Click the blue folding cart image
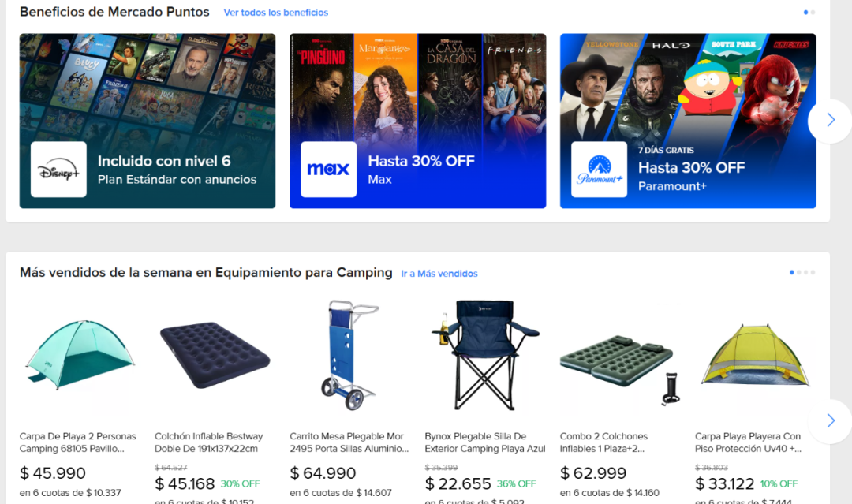This screenshot has width=852, height=504. pyautogui.click(x=349, y=356)
